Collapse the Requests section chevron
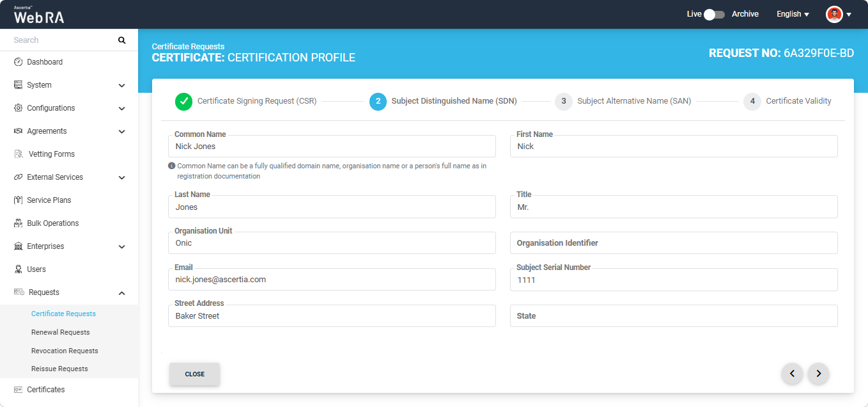 122,293
